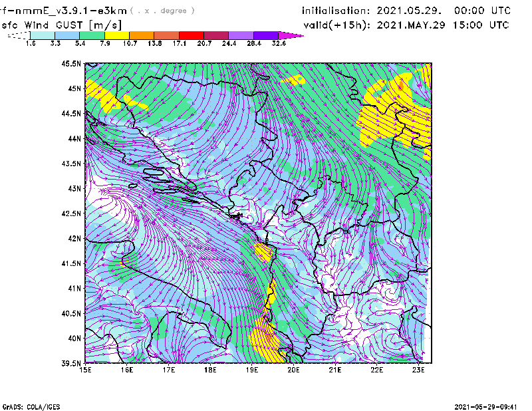Click the 42N latitude label
The height and width of the screenshot is (411, 532).
pos(74,238)
